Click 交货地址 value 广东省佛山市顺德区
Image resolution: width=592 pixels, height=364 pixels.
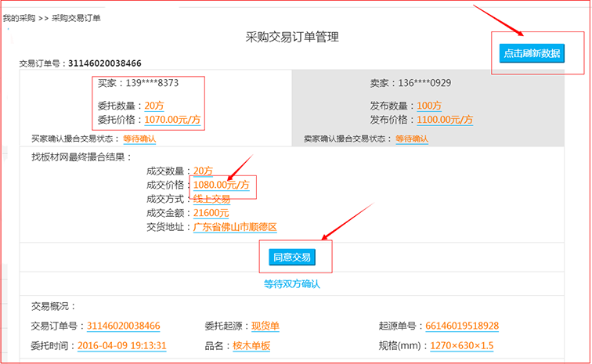click(x=235, y=227)
